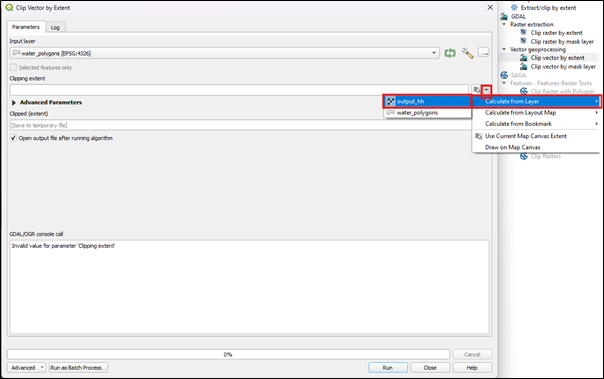Select Clip raster by extent tool
This screenshot has height=379, width=604.
point(556,33)
